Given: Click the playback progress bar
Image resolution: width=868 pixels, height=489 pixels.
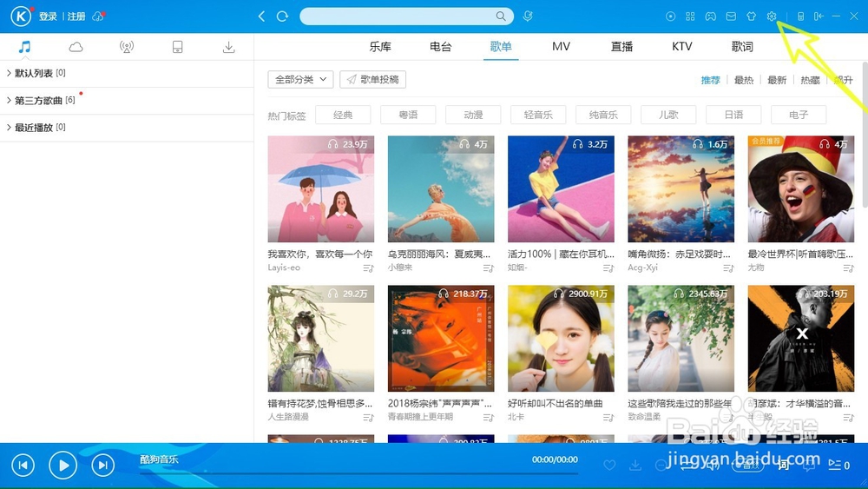Looking at the screenshot, I should pos(358,474).
